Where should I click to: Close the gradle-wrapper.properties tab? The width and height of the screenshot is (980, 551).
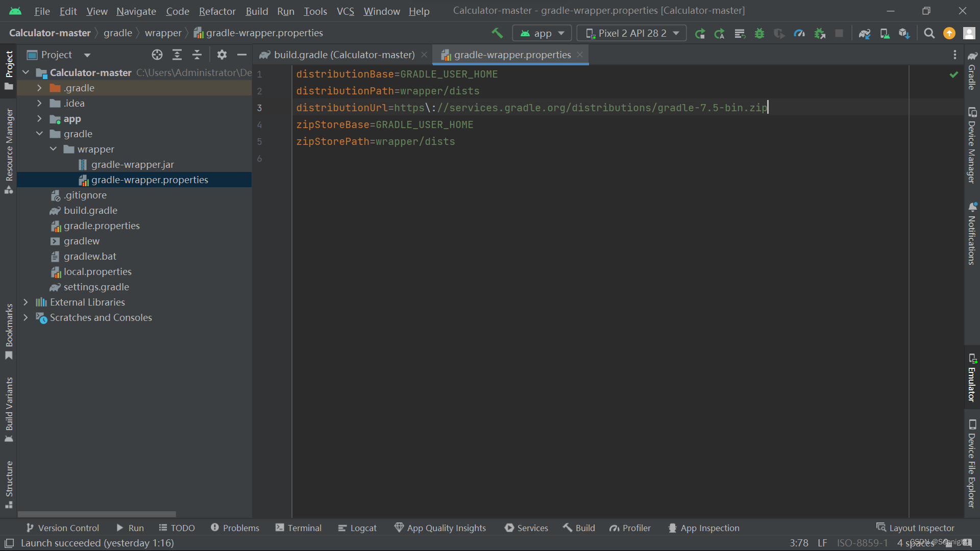pyautogui.click(x=580, y=55)
